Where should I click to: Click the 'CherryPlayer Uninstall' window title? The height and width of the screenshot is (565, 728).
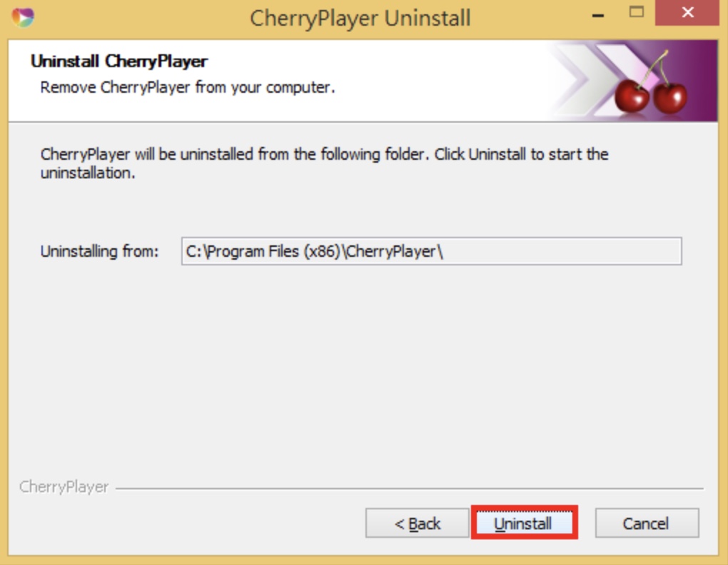pyautogui.click(x=360, y=19)
